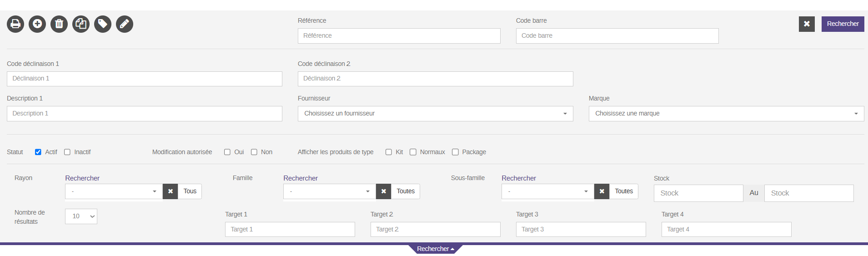The height and width of the screenshot is (256, 868).
Task: Clear the Rayon selection with X
Action: point(170,191)
